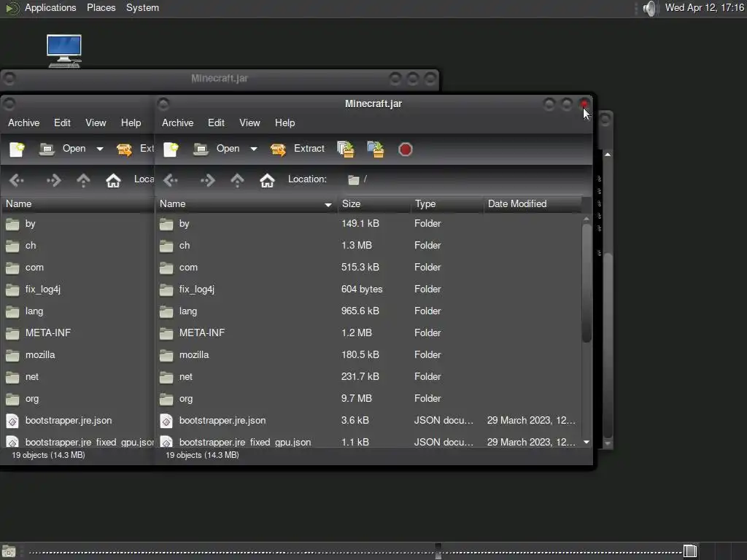The height and width of the screenshot is (560, 747).
Task: Click Home icon in front window location bar
Action: (x=267, y=180)
